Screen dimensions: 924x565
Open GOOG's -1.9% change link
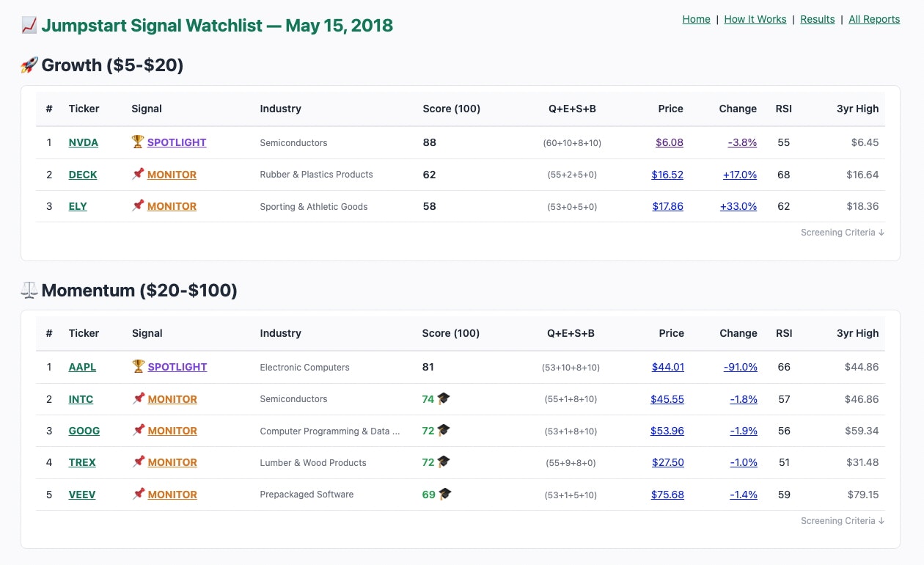744,431
